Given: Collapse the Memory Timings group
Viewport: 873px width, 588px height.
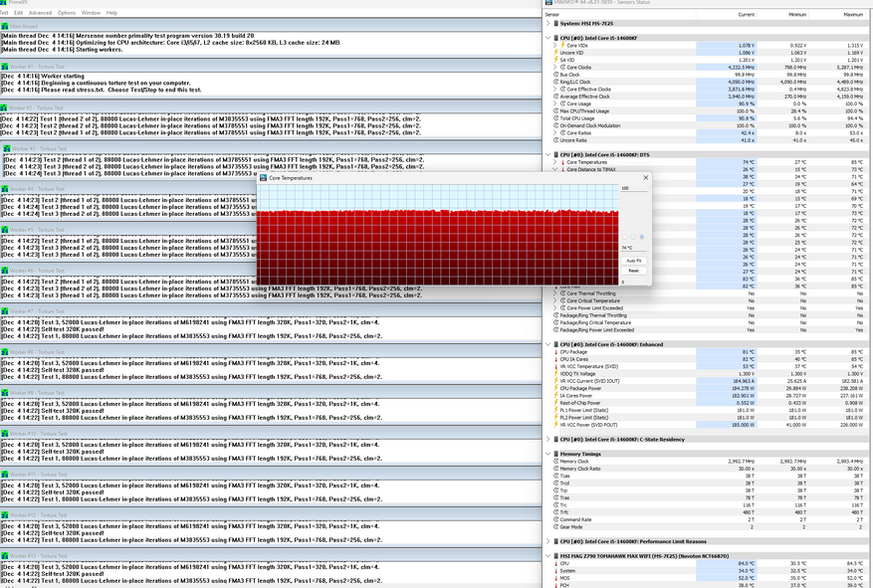Looking at the screenshot, I should coord(547,454).
